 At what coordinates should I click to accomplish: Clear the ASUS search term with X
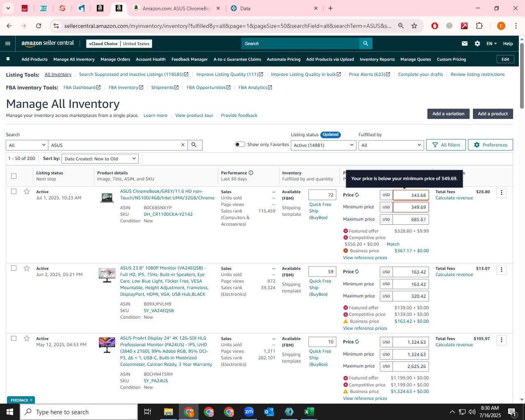(x=183, y=145)
